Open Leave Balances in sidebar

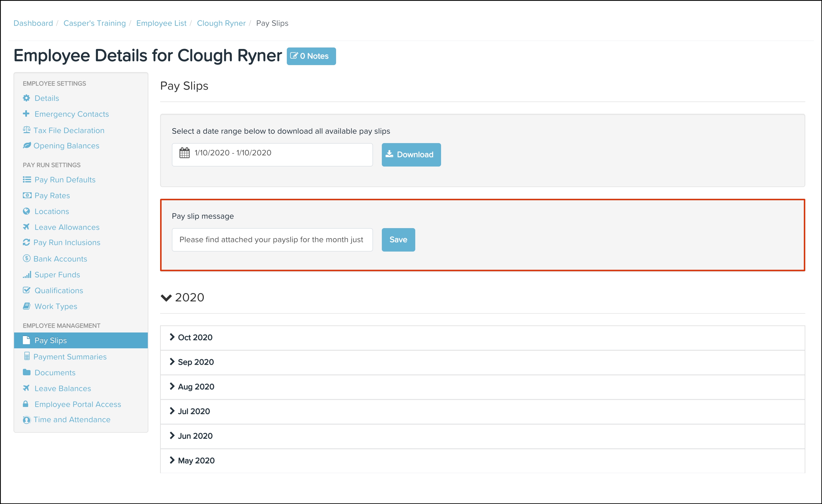point(63,388)
